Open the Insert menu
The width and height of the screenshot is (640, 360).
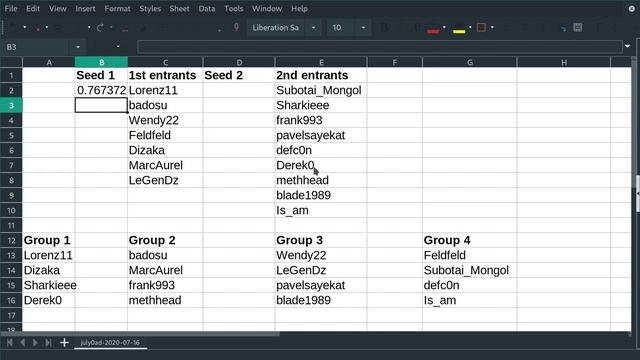pos(85,9)
